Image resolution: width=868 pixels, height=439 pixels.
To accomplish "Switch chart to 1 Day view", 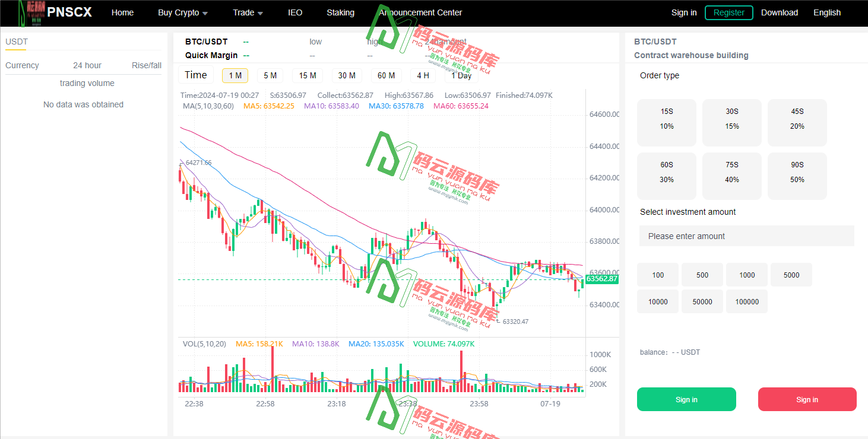I will click(461, 75).
